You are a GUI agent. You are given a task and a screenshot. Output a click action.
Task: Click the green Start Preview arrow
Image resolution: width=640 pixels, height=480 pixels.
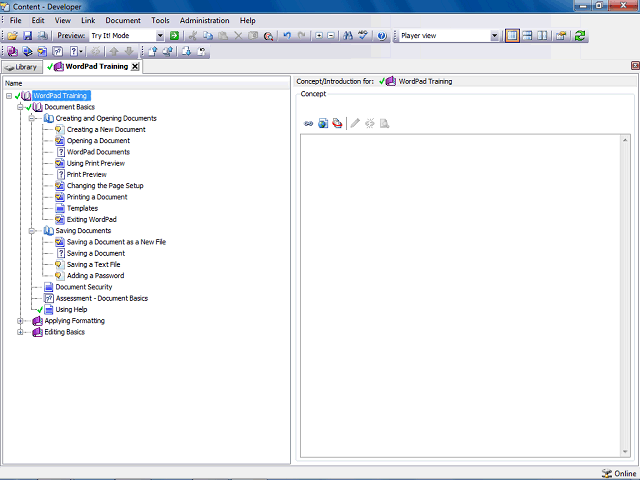click(x=174, y=36)
